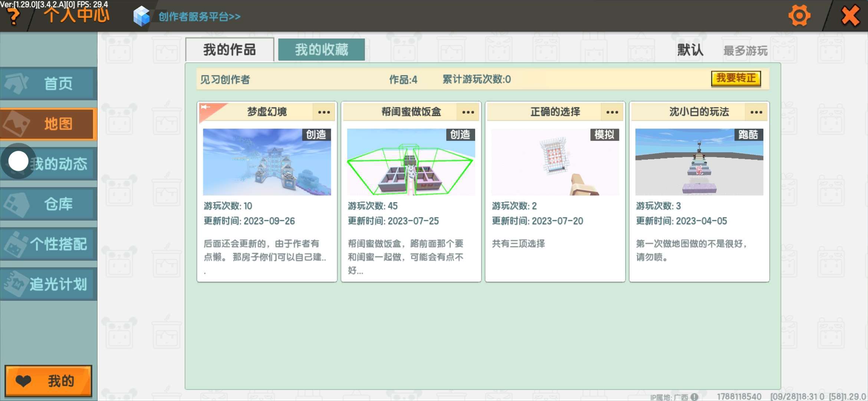Open the help question mark icon
Screen dimensions: 868x401
click(14, 17)
